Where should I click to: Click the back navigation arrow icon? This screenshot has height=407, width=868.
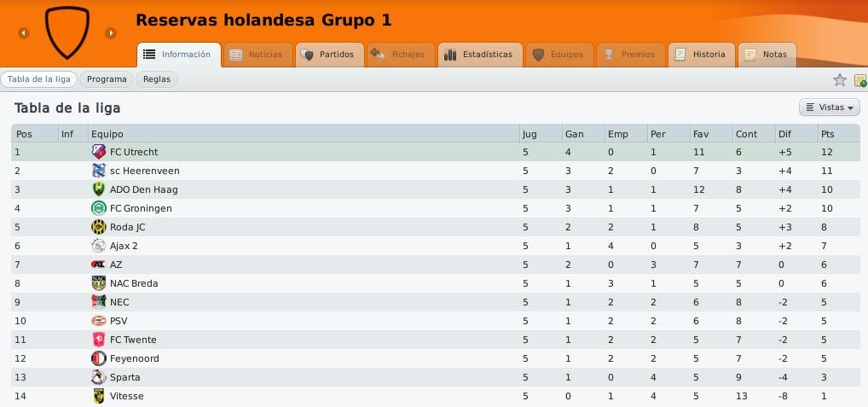point(23,33)
